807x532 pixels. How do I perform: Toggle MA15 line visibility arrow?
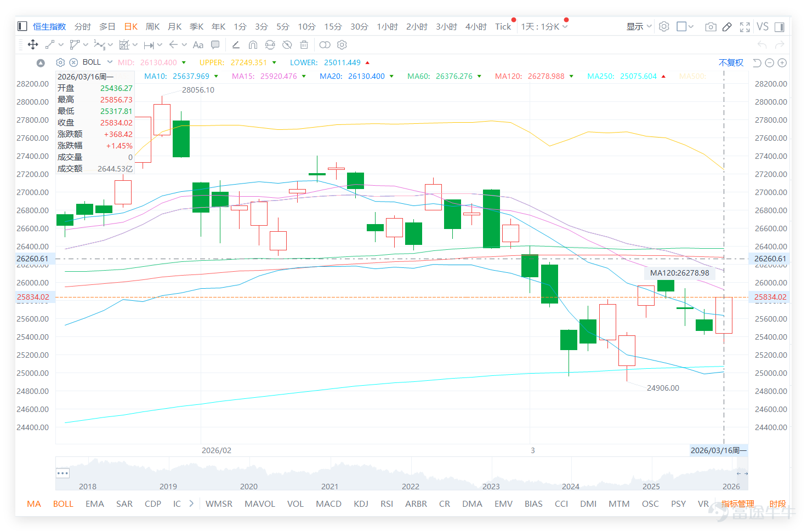click(x=304, y=76)
